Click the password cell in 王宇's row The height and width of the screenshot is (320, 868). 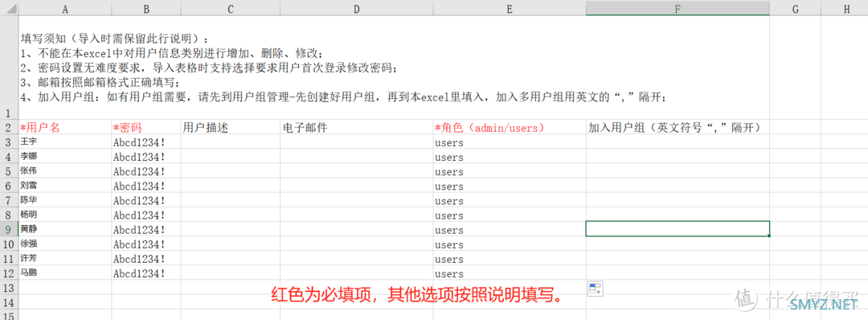tap(146, 142)
